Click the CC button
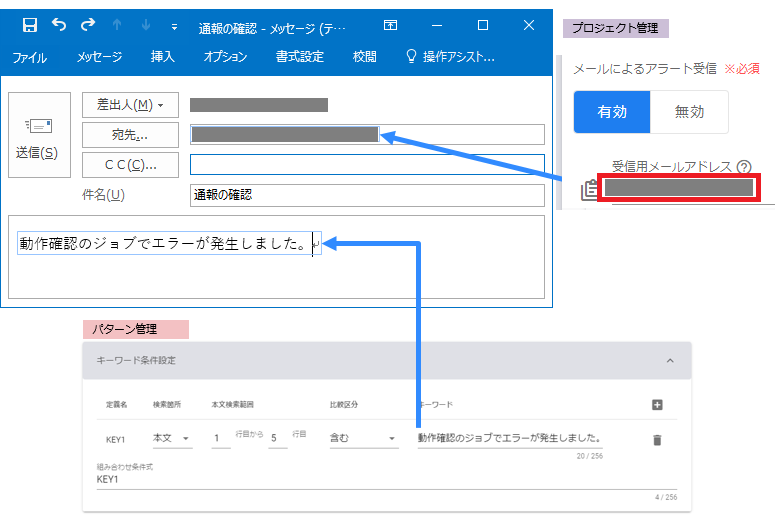Viewport: 775px width, 517px height. (x=130, y=164)
